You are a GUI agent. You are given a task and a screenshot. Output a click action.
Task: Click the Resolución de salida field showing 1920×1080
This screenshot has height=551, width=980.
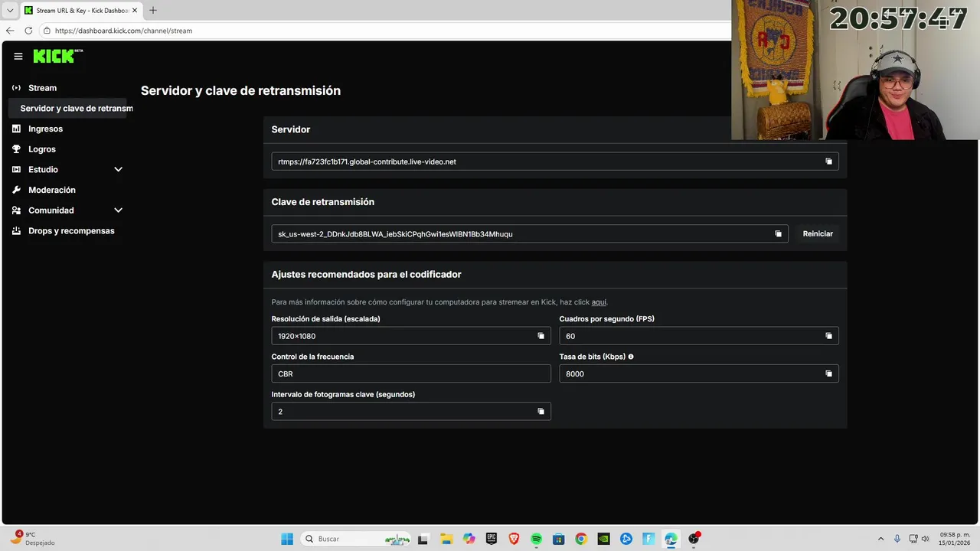[x=411, y=336]
